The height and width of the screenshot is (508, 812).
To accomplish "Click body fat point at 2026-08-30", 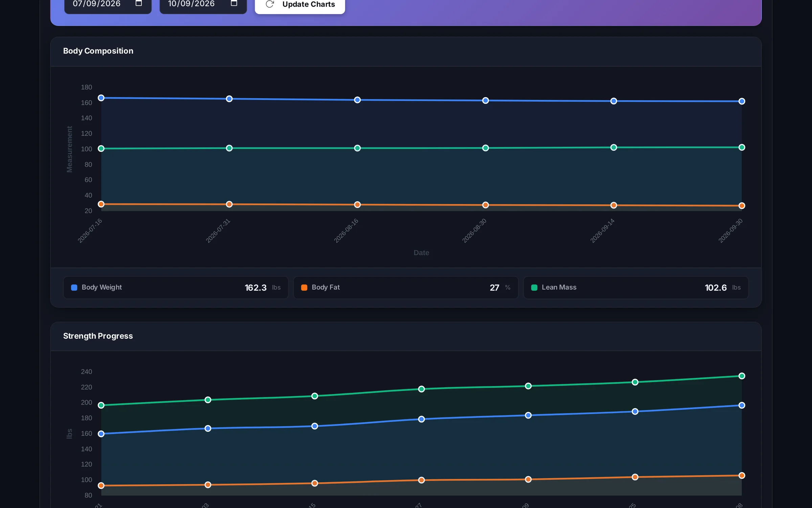I will [486, 205].
